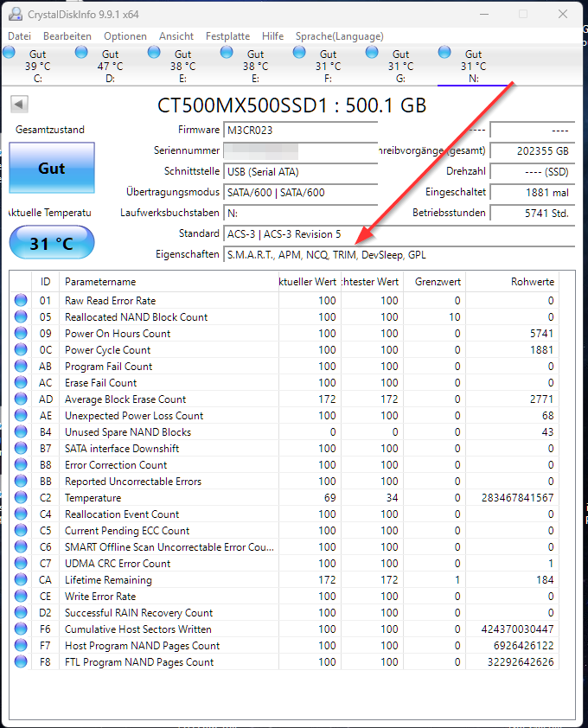Viewport: 588px width, 728px height.
Task: Click status icon for Erase Fail Count
Action: click(x=21, y=382)
